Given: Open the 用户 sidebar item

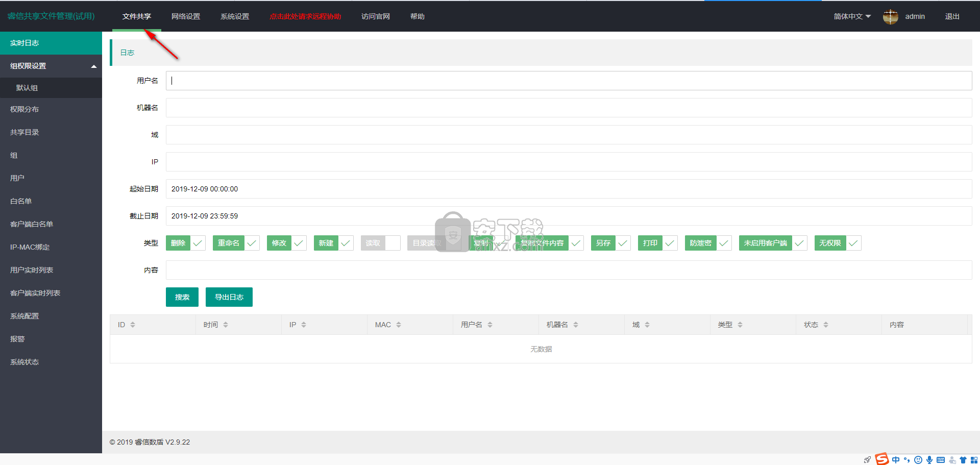Looking at the screenshot, I should click(x=51, y=178).
